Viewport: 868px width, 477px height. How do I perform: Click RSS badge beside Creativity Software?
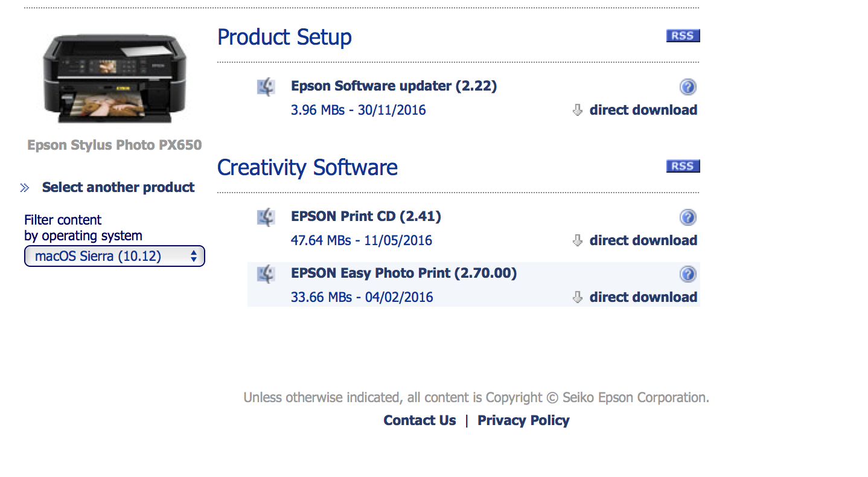point(683,166)
